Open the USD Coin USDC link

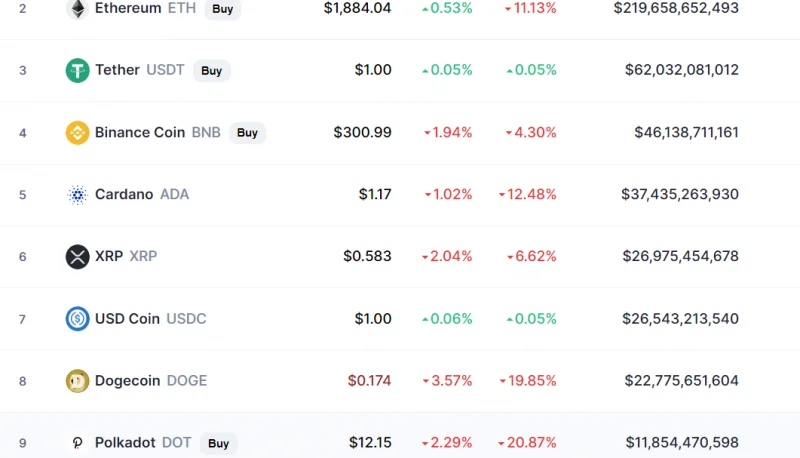click(151, 319)
